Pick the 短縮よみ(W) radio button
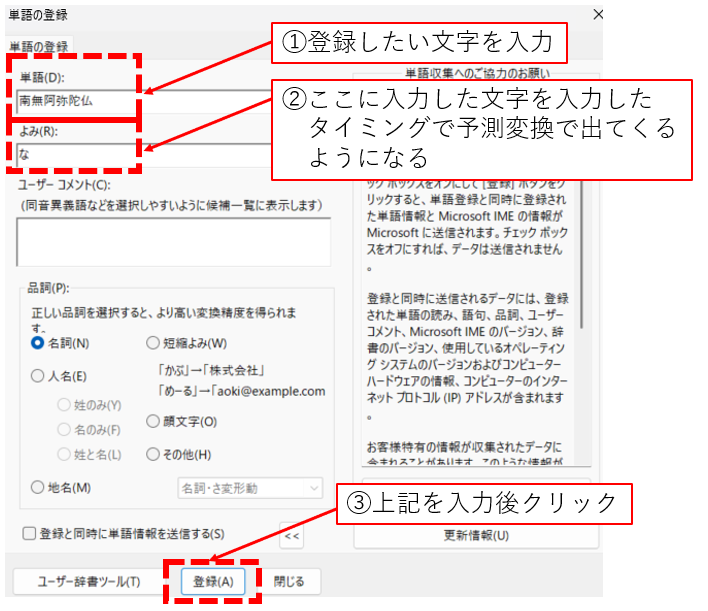The height and width of the screenshot is (611, 708). click(153, 343)
